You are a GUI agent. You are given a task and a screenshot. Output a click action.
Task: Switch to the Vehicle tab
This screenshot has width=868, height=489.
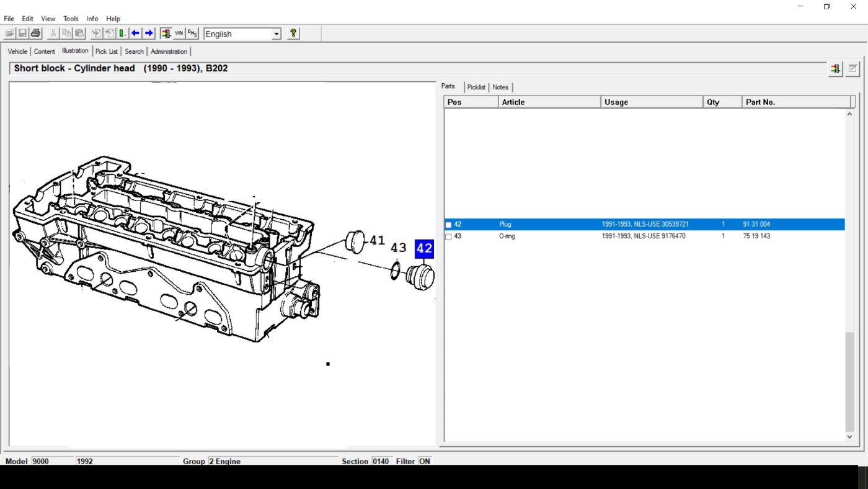click(17, 52)
